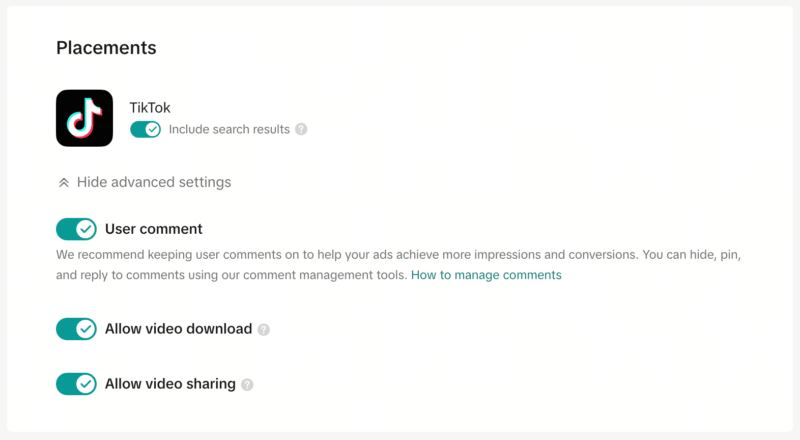Viewport: 800px width, 440px height.
Task: Turn off the Allow video download switch
Action: point(76,329)
